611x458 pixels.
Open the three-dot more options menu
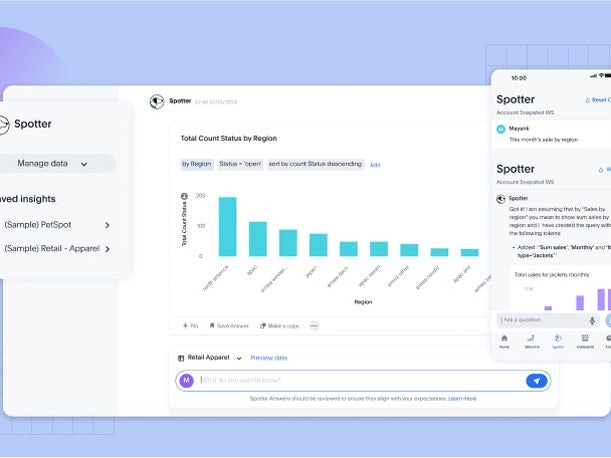click(313, 325)
